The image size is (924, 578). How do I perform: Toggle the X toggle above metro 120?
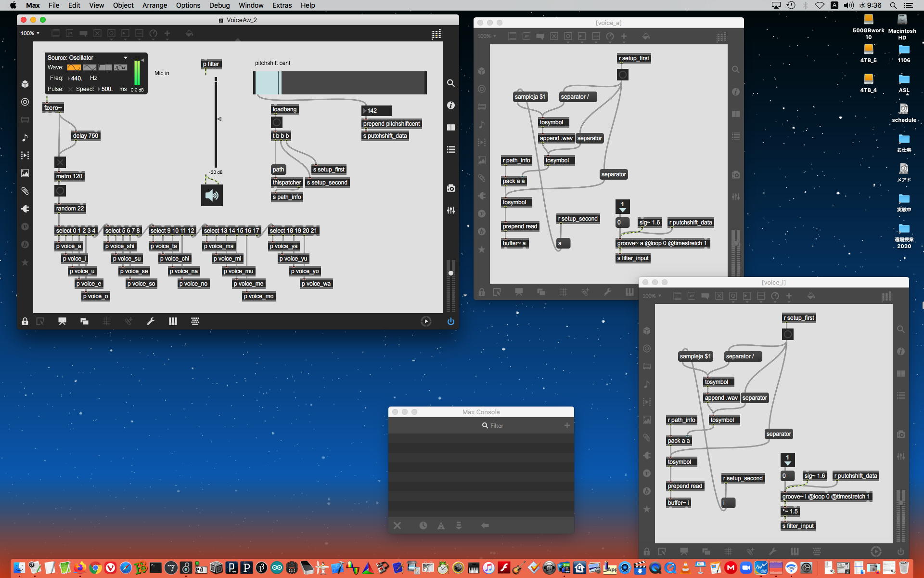tap(60, 162)
